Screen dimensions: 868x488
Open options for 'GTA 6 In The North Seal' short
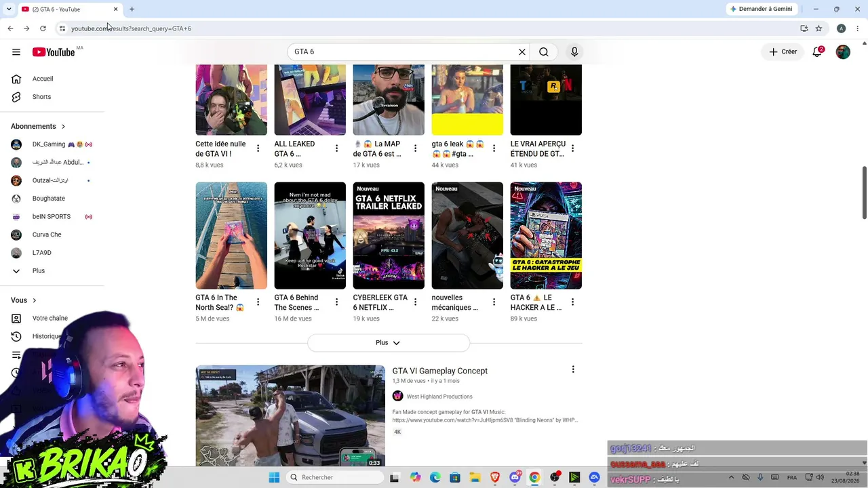258,302
